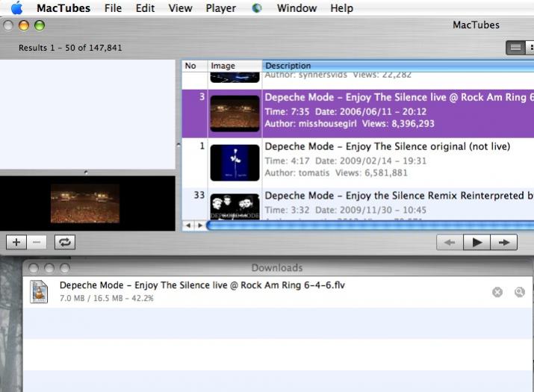Viewport: 534px width, 392px height.
Task: Remove item with the minus button
Action: pos(37,242)
